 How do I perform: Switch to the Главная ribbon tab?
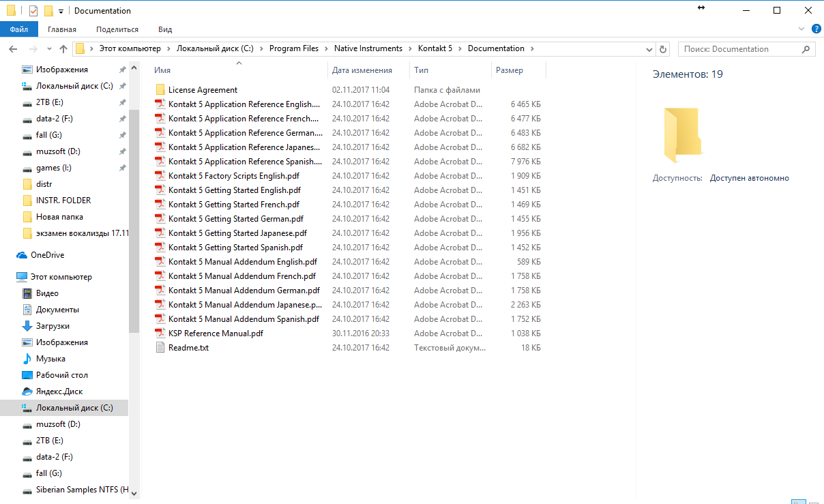pyautogui.click(x=62, y=29)
